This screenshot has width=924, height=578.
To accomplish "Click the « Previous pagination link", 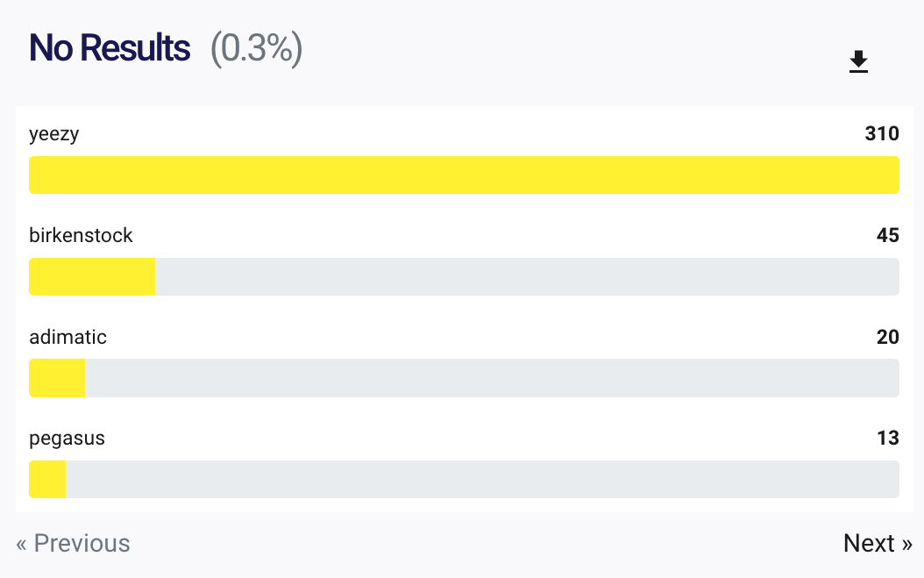I will click(x=73, y=544).
